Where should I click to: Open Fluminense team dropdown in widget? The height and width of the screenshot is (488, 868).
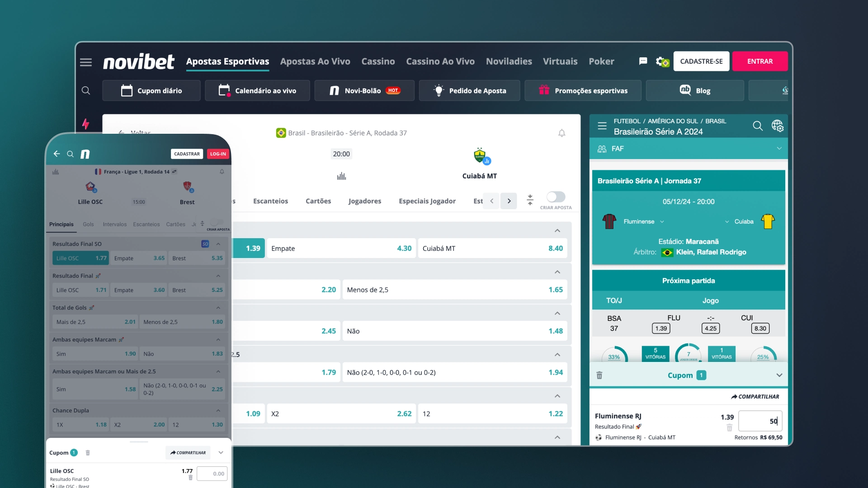pos(662,221)
